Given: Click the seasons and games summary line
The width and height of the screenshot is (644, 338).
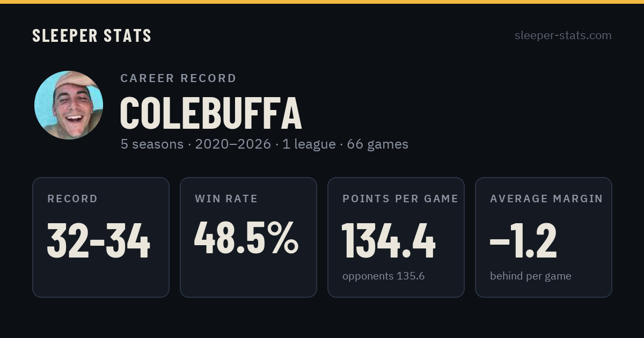Looking at the screenshot, I should coord(265,144).
